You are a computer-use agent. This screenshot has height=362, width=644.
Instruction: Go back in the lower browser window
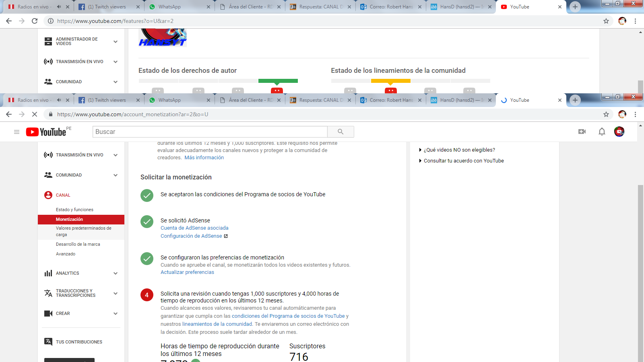point(9,114)
